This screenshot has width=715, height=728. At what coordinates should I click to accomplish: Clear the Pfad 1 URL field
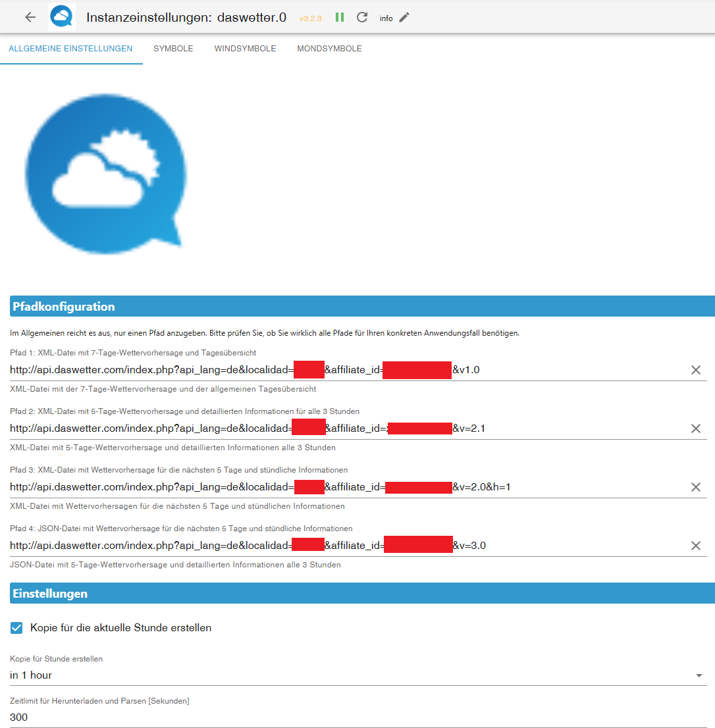point(695,370)
